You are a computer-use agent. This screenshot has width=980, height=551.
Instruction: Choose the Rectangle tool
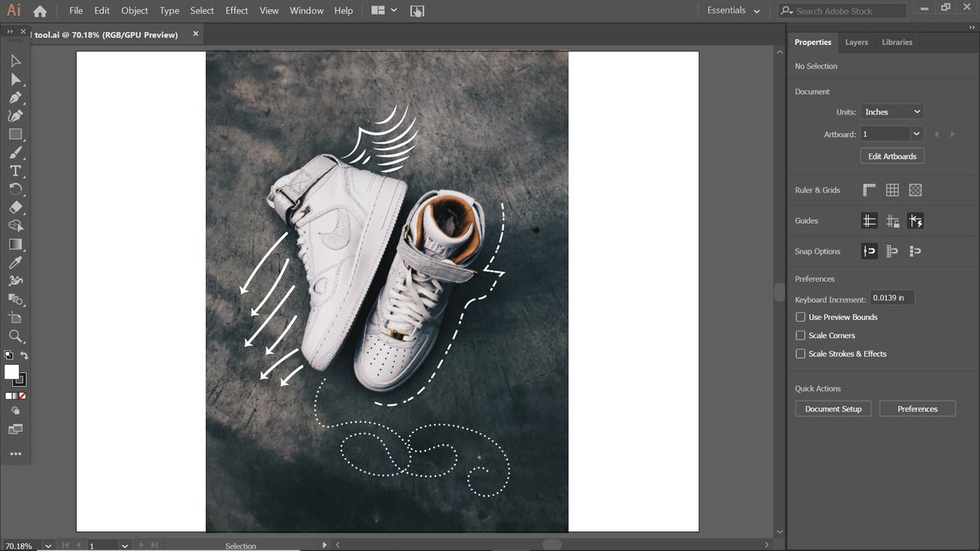tap(16, 134)
